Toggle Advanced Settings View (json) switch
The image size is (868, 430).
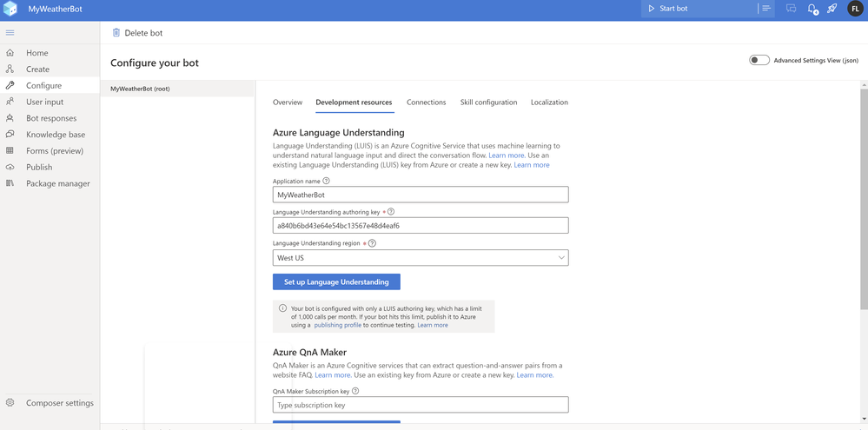pos(759,60)
